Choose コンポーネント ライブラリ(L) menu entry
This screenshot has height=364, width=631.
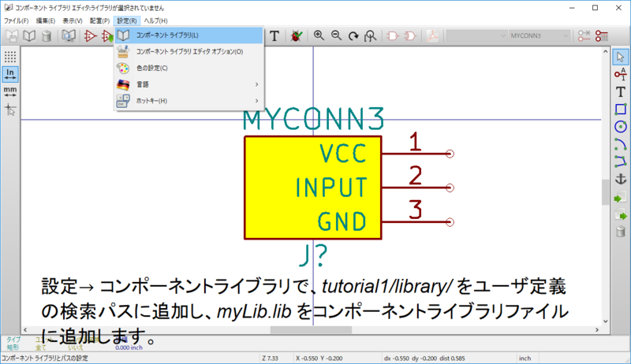coord(189,35)
